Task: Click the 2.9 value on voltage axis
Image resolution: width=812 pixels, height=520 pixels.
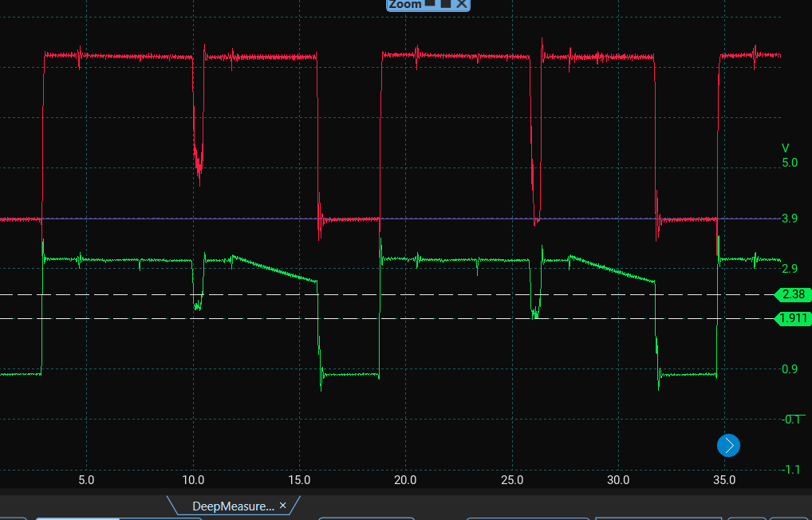Action: point(789,269)
